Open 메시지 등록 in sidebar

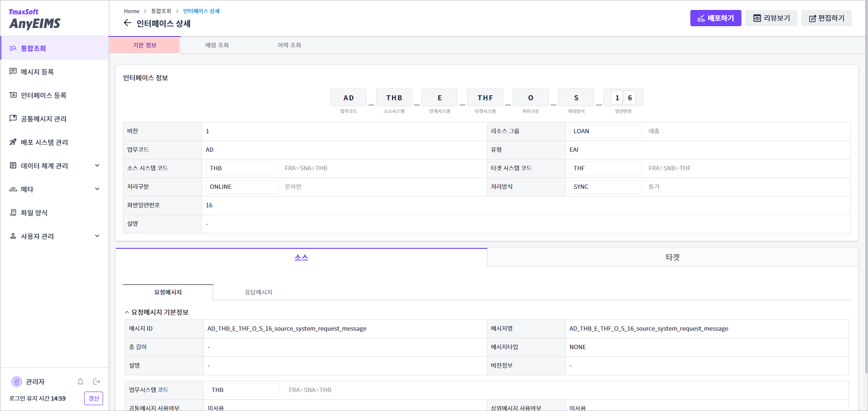point(54,72)
